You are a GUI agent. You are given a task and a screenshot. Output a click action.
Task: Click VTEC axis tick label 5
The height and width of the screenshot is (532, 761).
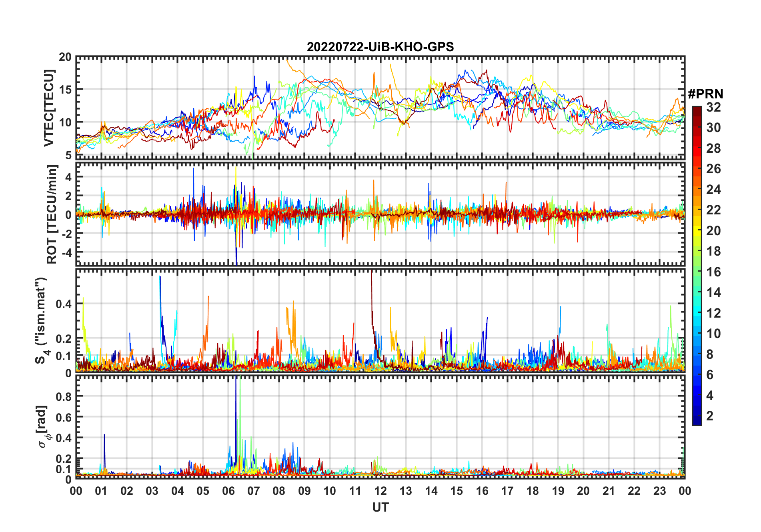pyautogui.click(x=68, y=155)
